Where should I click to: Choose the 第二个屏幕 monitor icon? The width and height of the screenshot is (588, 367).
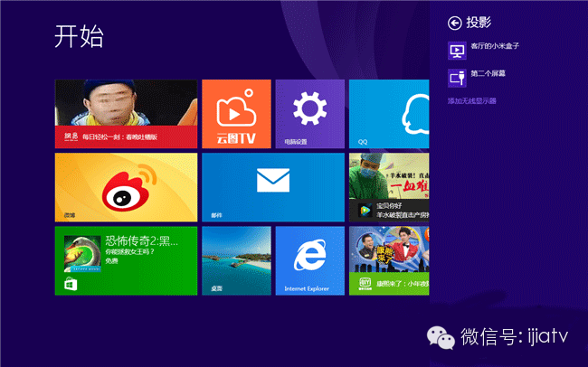coord(457,78)
